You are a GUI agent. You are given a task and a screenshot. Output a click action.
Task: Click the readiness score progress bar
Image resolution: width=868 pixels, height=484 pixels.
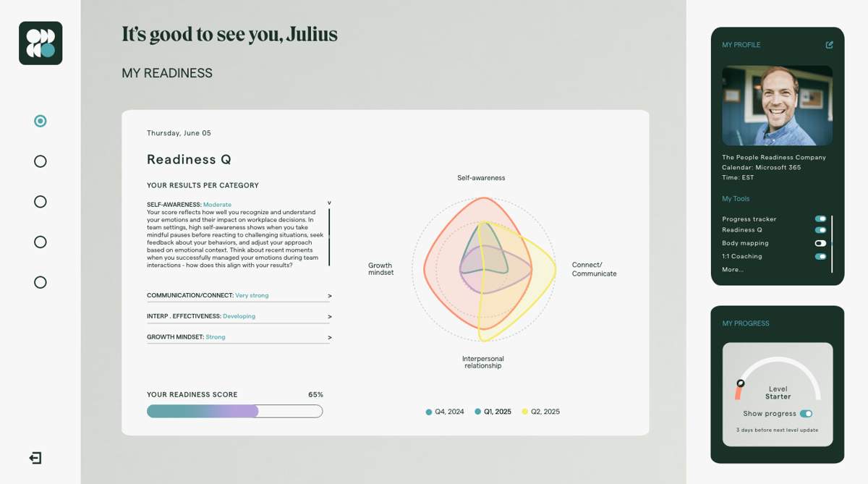click(x=235, y=411)
